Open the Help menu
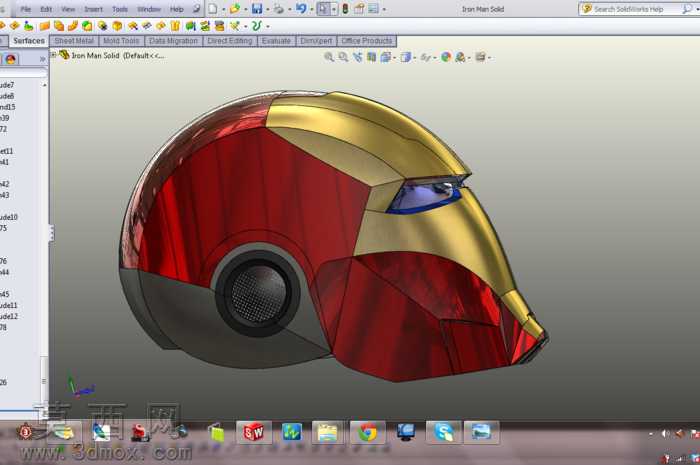This screenshot has height=465, width=700. click(176, 9)
